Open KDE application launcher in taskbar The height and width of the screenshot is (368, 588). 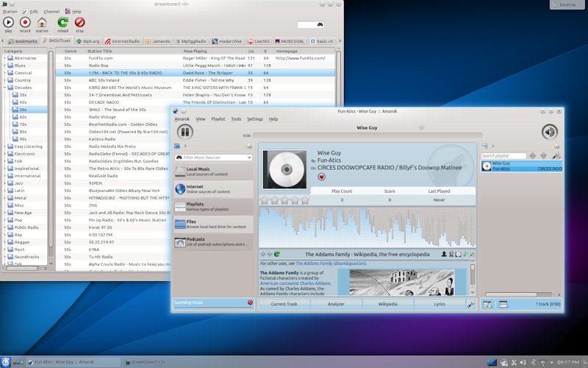click(5, 362)
